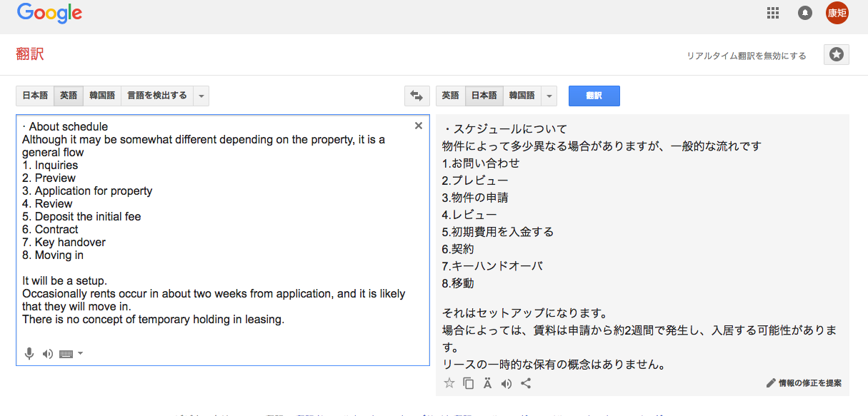Click source line '3. Application for property'

[x=87, y=191]
